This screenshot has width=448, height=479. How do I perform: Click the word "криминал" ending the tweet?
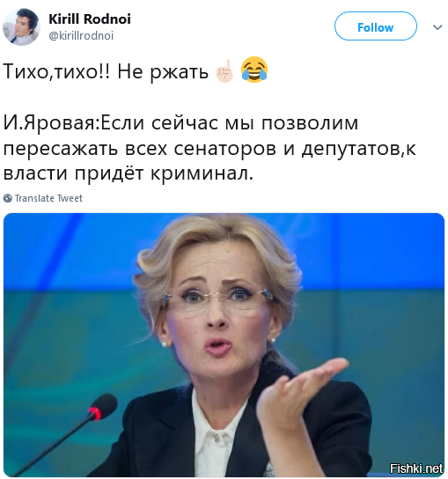click(200, 174)
